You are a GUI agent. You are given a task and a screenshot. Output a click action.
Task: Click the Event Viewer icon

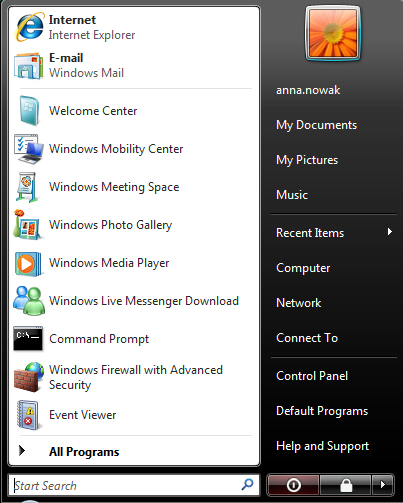point(28,415)
